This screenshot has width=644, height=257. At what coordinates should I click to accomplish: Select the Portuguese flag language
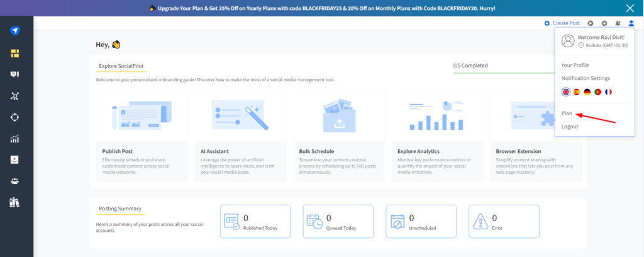coord(598,92)
